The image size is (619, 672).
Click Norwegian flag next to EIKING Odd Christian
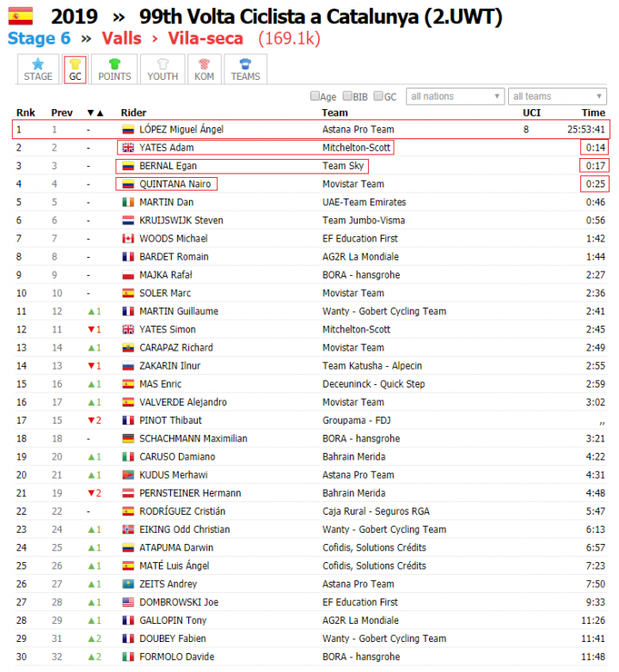128,529
